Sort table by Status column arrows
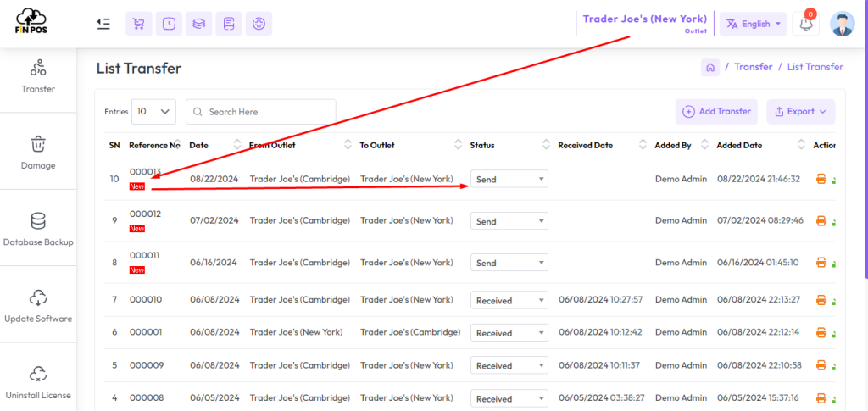Screen dimensions: 868x411 [547, 145]
